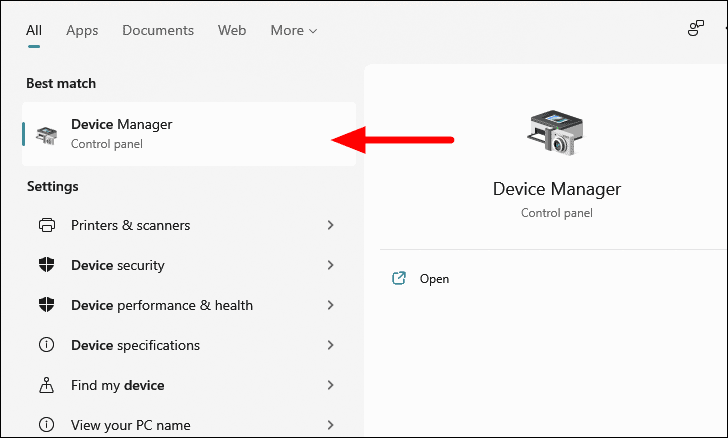Screen dimensions: 728x438
Task: Expand Device specifications chevron
Action: (x=331, y=345)
